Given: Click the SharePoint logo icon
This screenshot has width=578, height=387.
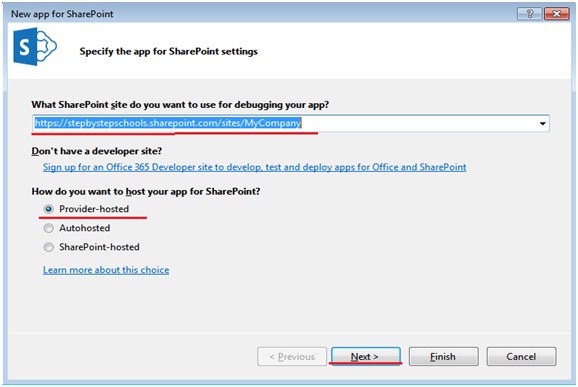Looking at the screenshot, I should [35, 46].
